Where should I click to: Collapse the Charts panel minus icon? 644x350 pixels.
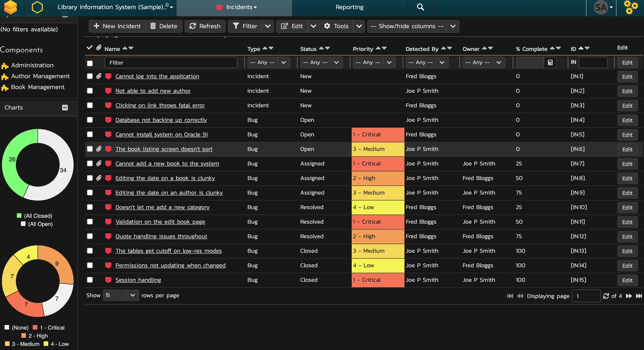[x=65, y=107]
